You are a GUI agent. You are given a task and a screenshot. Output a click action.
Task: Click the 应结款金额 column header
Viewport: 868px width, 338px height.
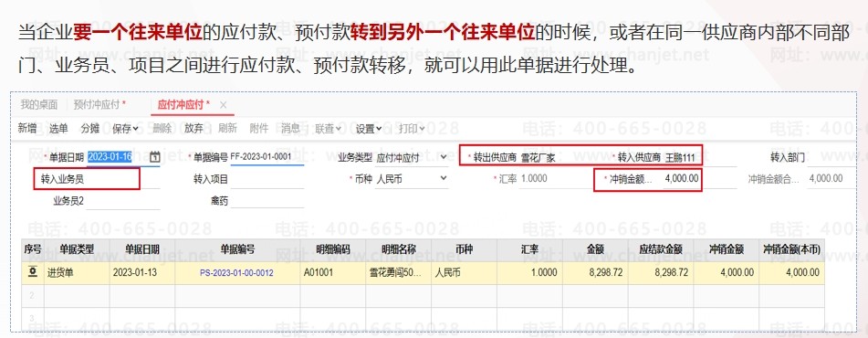pos(661,250)
